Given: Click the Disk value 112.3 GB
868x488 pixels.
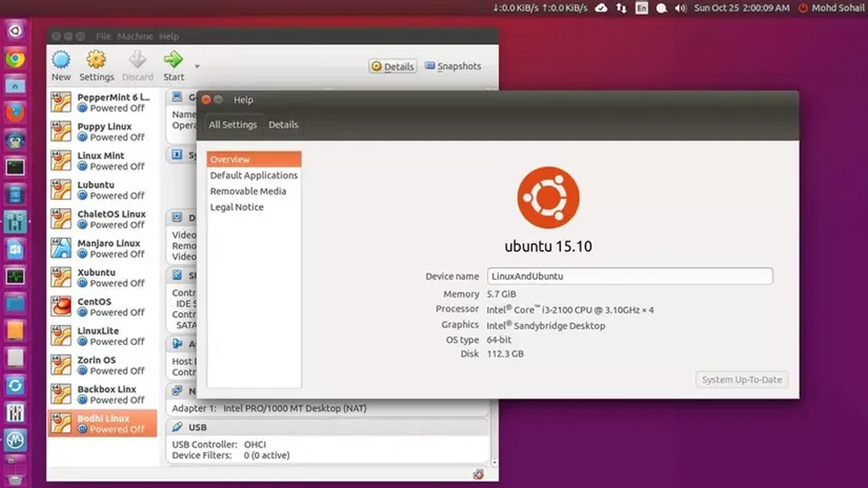Looking at the screenshot, I should (x=505, y=354).
